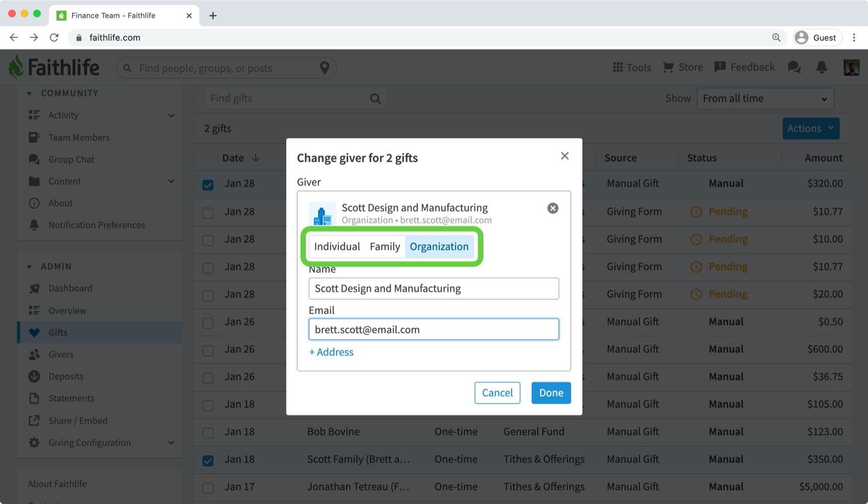Uncheck the Scott Family gift checkbox

[x=208, y=460]
